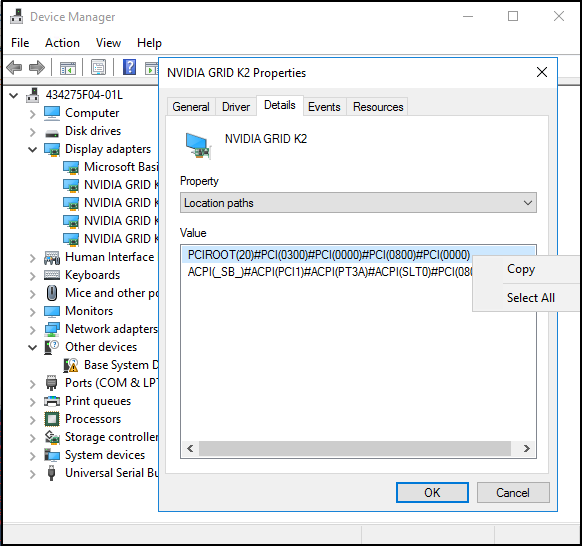Open the View menu
Image resolution: width=582 pixels, height=546 pixels.
(108, 43)
